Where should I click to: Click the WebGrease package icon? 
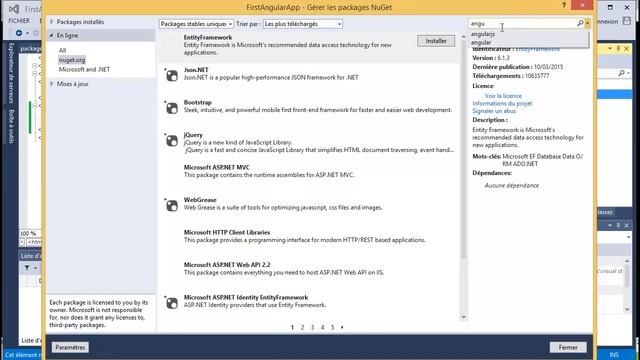click(x=172, y=205)
